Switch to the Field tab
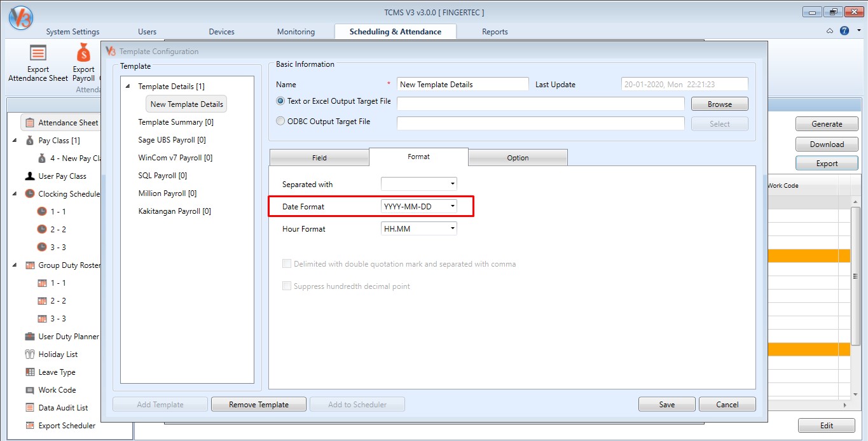Image resolution: width=868 pixels, height=441 pixels. coord(319,158)
